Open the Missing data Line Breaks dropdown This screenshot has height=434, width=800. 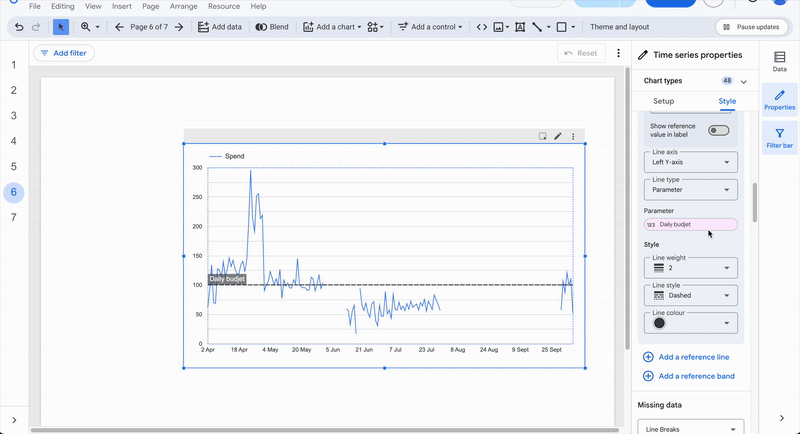690,429
